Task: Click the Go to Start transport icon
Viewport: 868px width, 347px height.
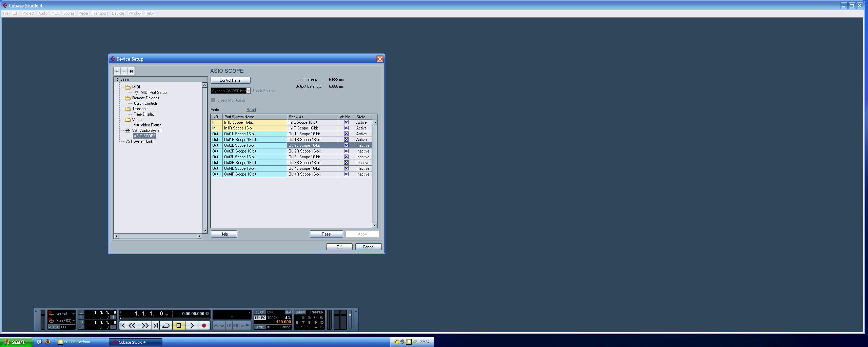Action: tap(123, 325)
